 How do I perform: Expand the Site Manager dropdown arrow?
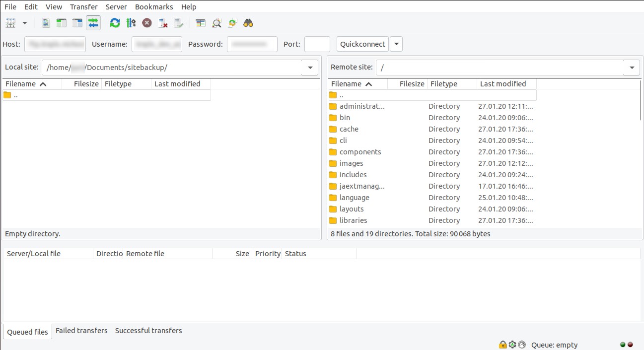coord(24,23)
